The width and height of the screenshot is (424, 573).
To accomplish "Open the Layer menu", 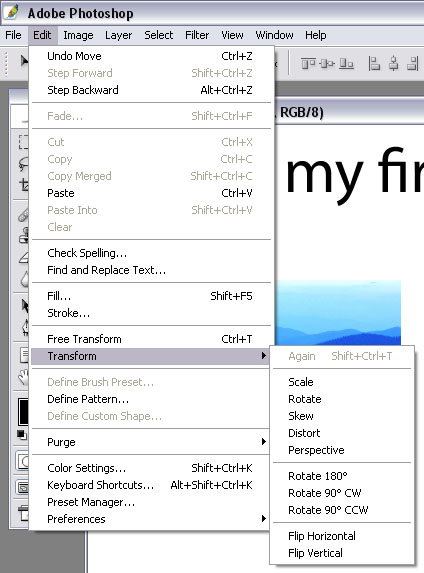I will coord(118,35).
